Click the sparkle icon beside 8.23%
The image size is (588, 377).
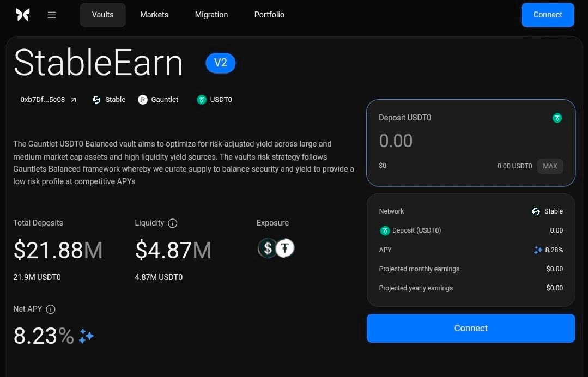(x=86, y=336)
